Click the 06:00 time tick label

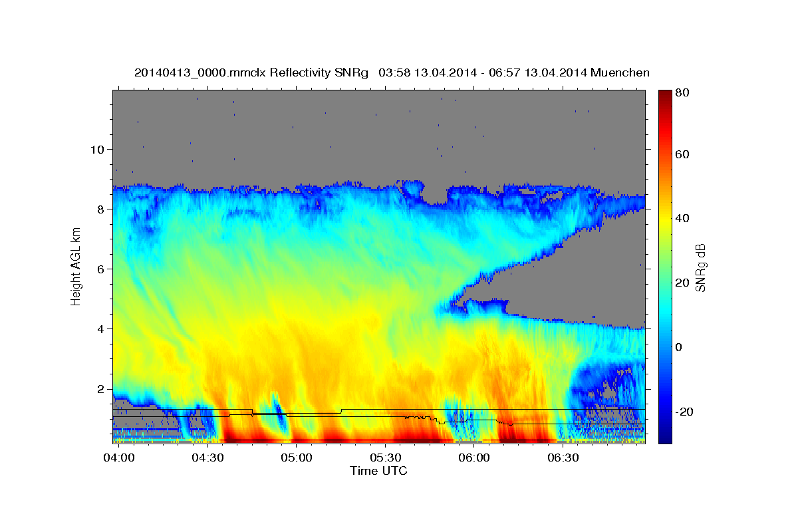point(474,458)
